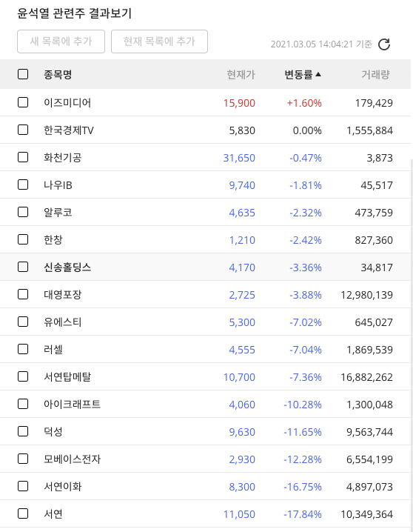Click volume 1,555,884
Viewport: 413px width, 532px height.
[369, 130]
